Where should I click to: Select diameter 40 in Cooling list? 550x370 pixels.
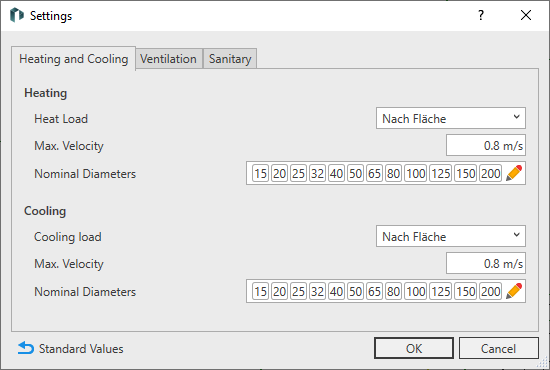(336, 291)
